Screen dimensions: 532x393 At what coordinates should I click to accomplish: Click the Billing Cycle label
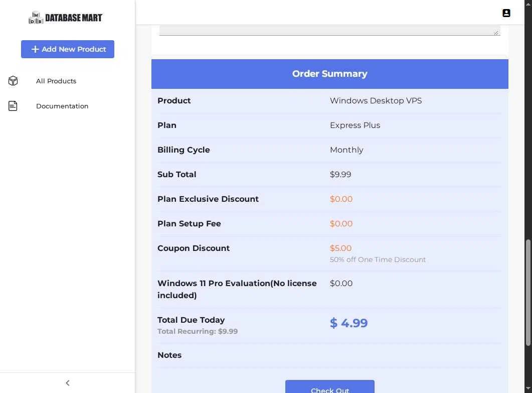tap(184, 150)
